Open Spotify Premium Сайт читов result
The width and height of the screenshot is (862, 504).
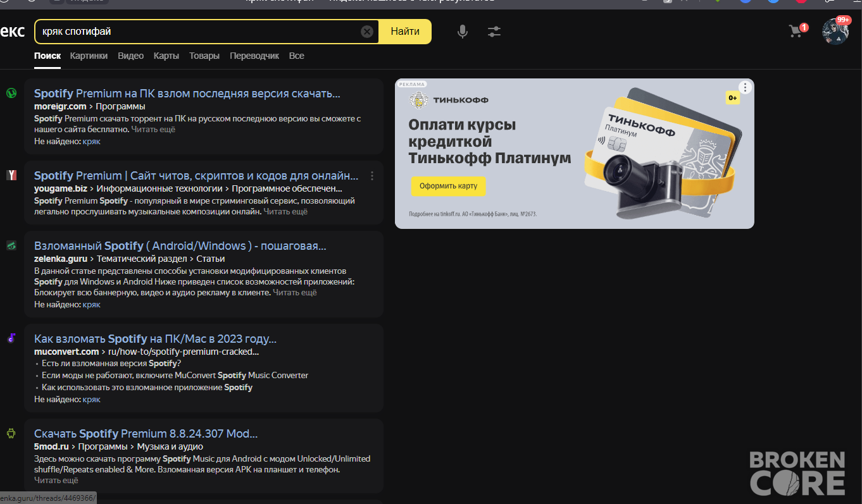196,176
